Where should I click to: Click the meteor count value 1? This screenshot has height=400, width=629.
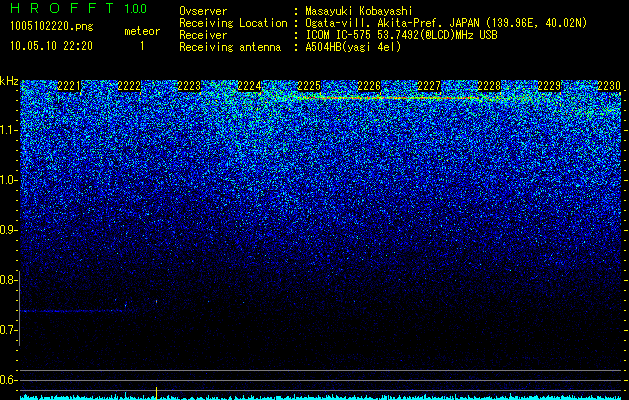[x=142, y=46]
